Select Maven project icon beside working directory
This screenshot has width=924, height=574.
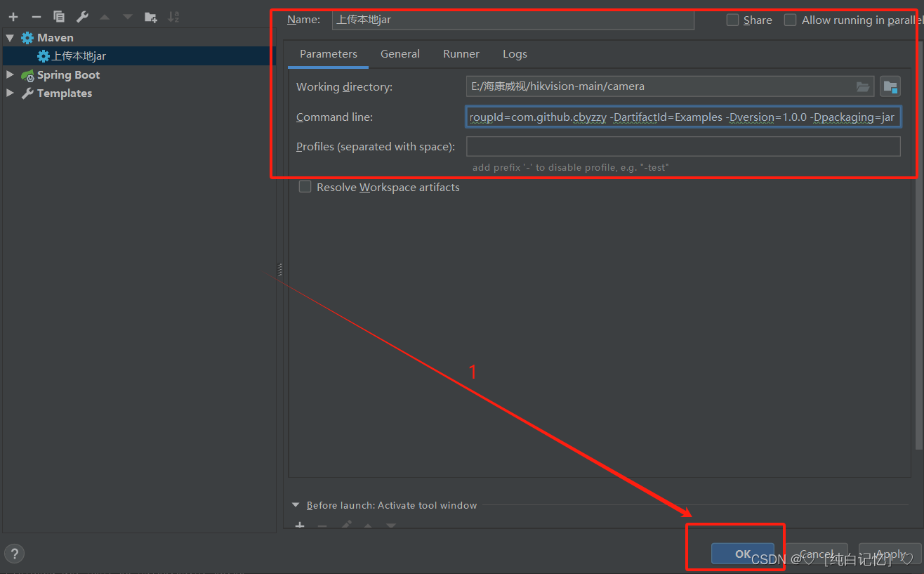(890, 86)
